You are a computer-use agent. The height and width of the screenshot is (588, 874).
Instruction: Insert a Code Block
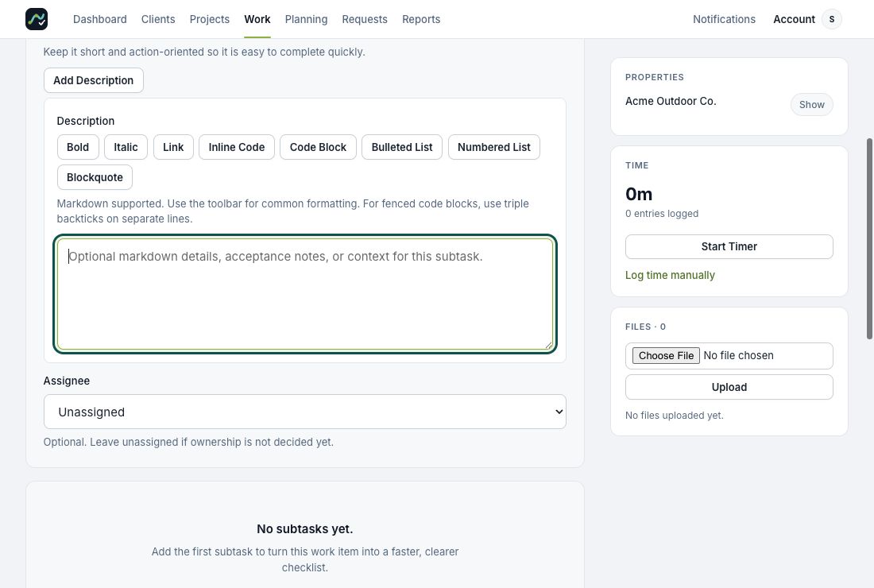(319, 147)
